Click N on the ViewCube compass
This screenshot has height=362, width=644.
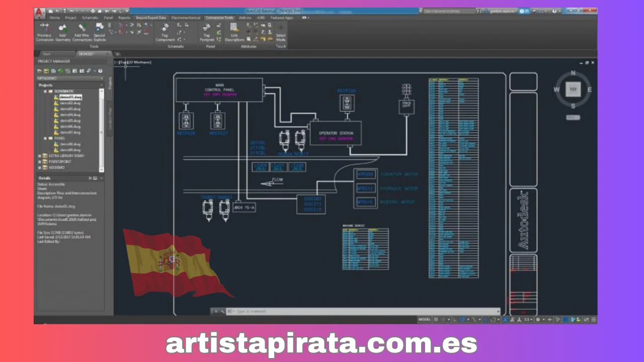click(573, 73)
